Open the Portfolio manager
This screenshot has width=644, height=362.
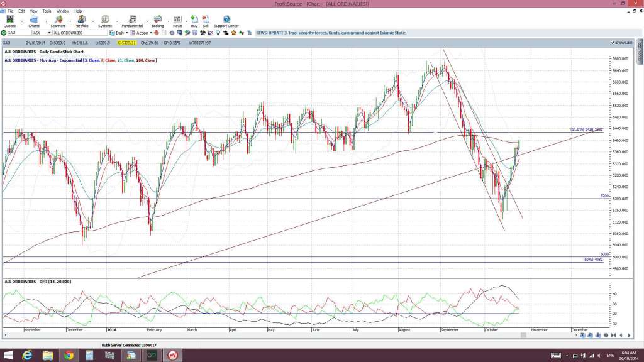point(81,21)
